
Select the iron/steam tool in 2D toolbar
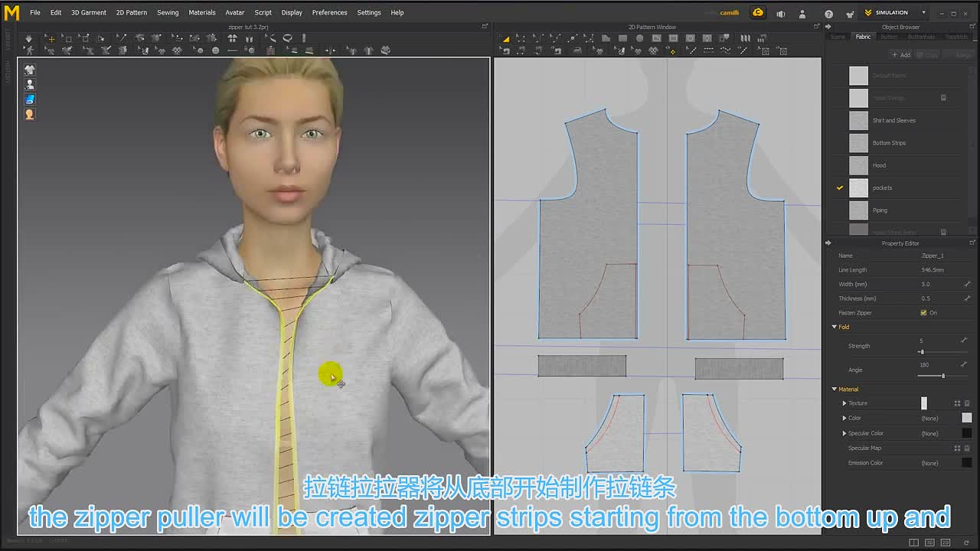point(577,51)
